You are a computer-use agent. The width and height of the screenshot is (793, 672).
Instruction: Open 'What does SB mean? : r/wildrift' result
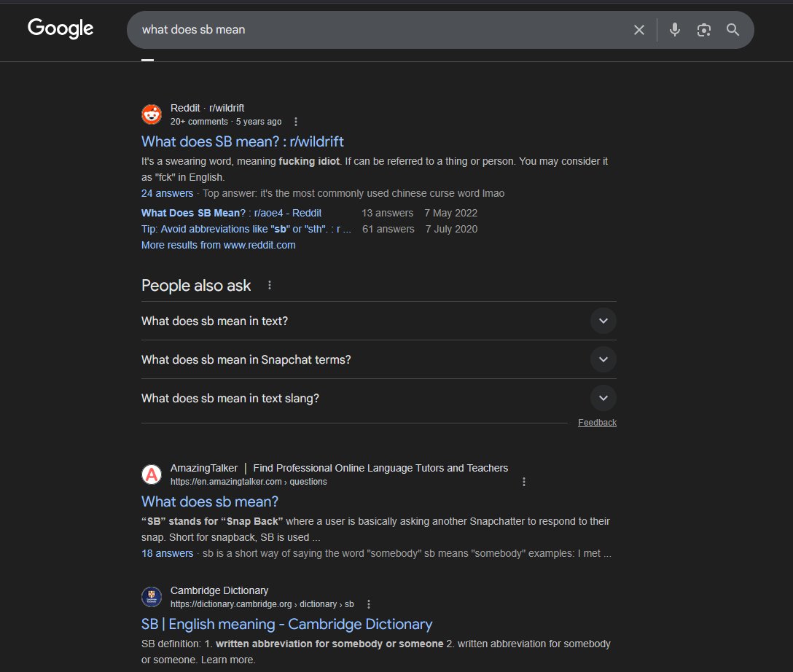point(242,141)
